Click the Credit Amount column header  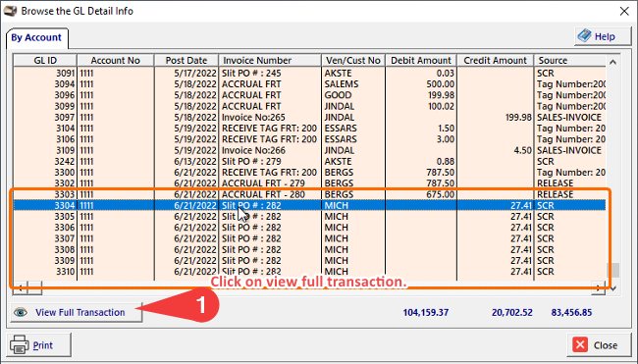tap(495, 60)
